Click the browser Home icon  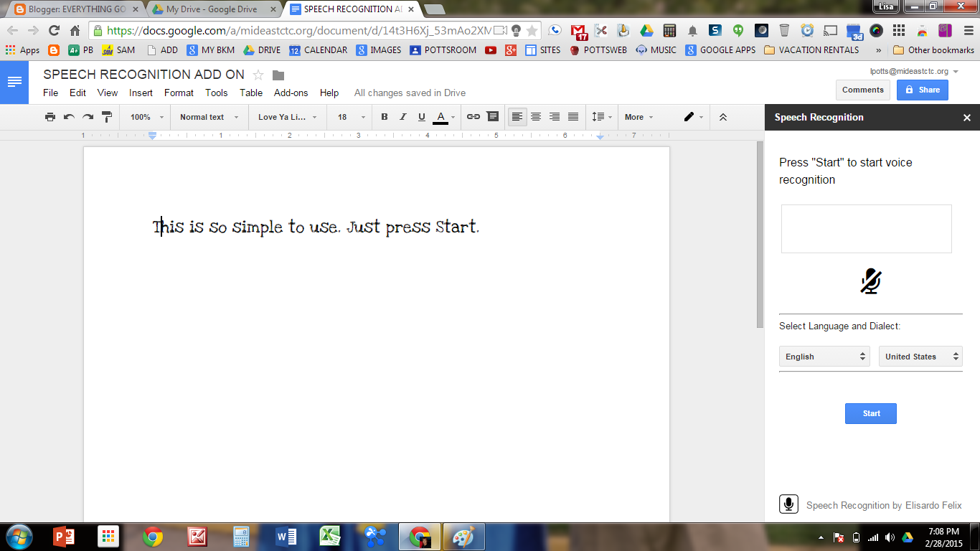click(75, 30)
